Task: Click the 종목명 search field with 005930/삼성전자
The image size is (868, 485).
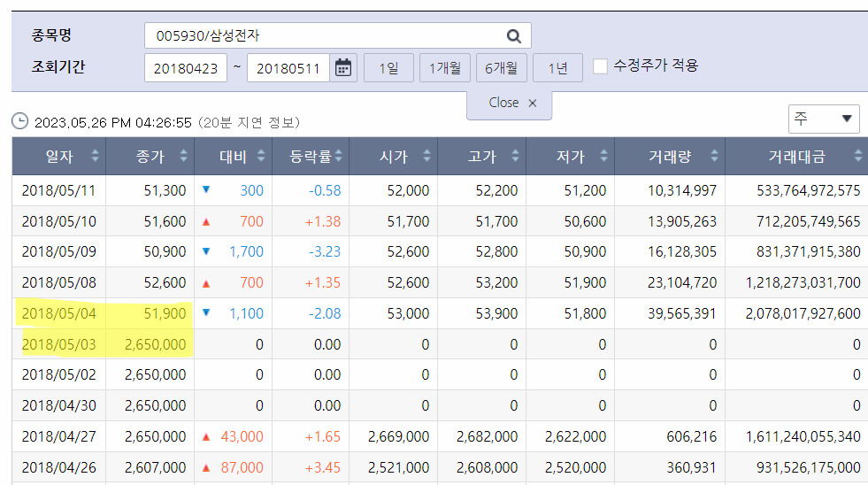Action: 338,36
